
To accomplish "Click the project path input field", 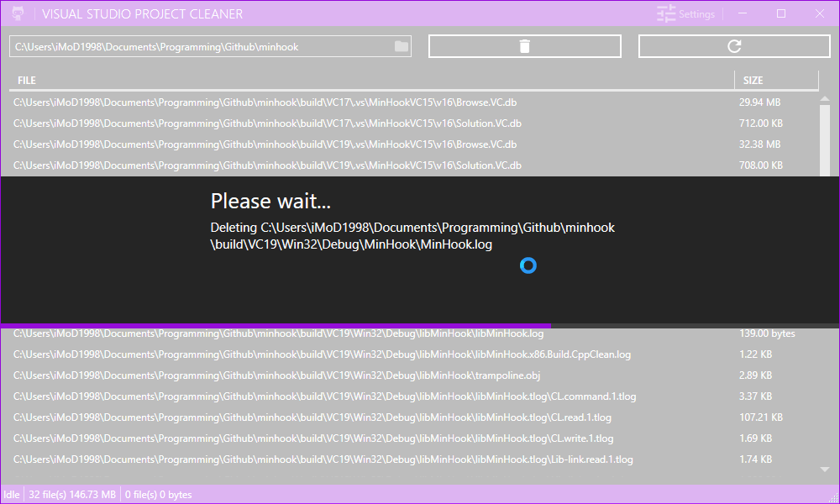I will (210, 46).
